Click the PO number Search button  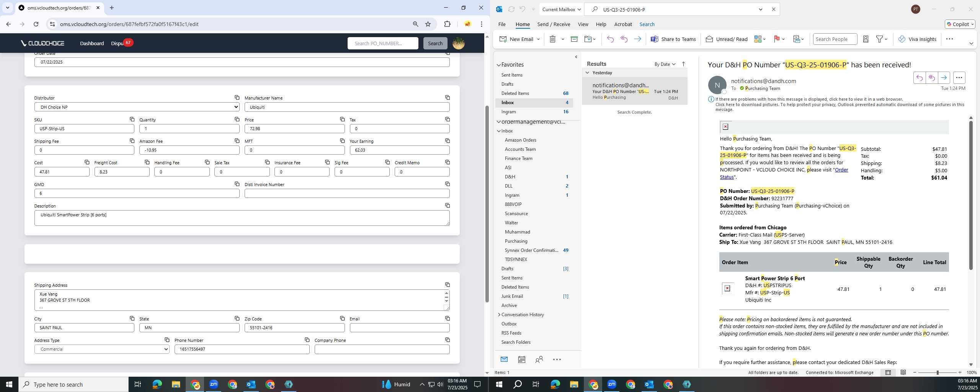(x=435, y=43)
